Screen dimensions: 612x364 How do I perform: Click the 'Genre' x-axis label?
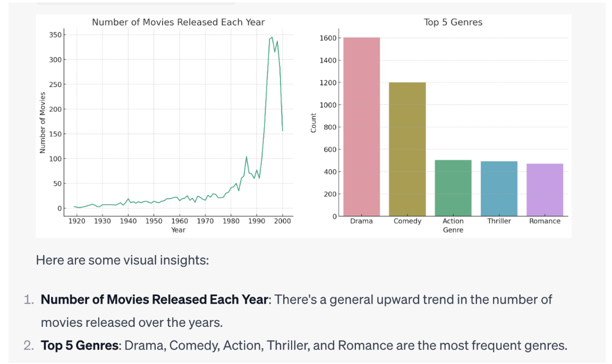(453, 230)
